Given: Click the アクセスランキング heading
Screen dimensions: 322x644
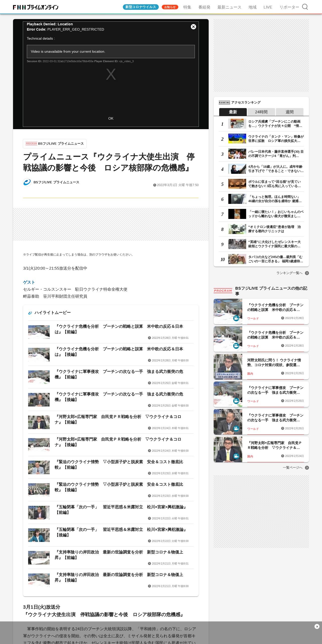Looking at the screenshot, I should tap(246, 102).
